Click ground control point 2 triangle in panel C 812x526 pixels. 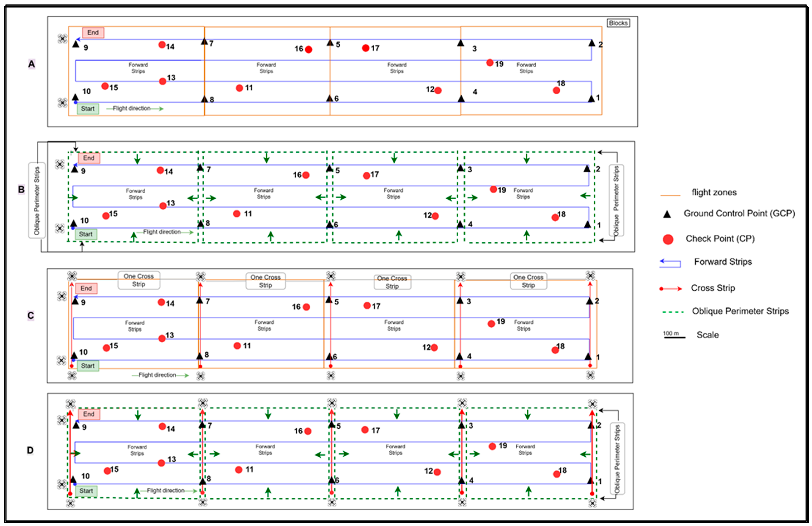pos(589,301)
